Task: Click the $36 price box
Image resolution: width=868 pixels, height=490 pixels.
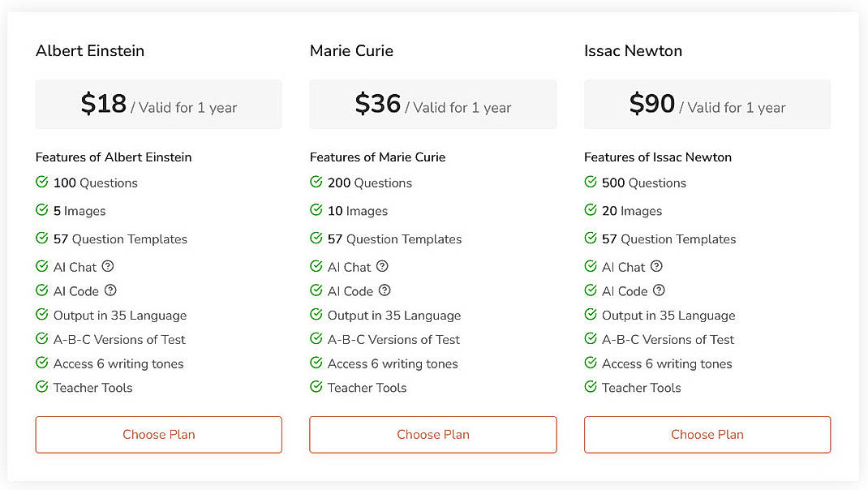Action: (x=432, y=104)
